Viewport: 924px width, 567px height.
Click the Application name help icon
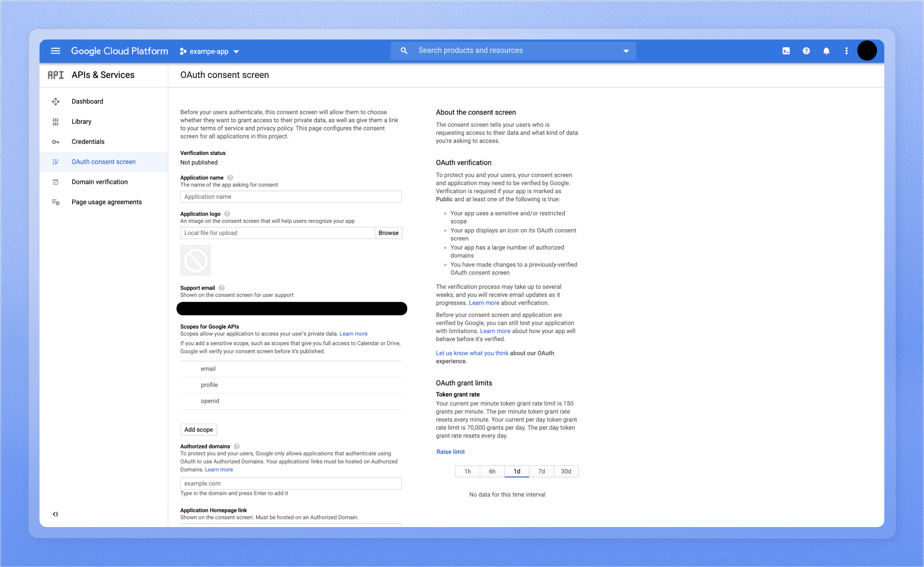pyautogui.click(x=230, y=178)
